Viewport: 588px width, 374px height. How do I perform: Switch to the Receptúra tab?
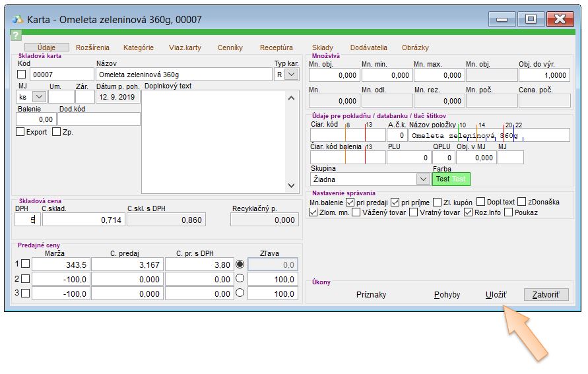pos(276,47)
